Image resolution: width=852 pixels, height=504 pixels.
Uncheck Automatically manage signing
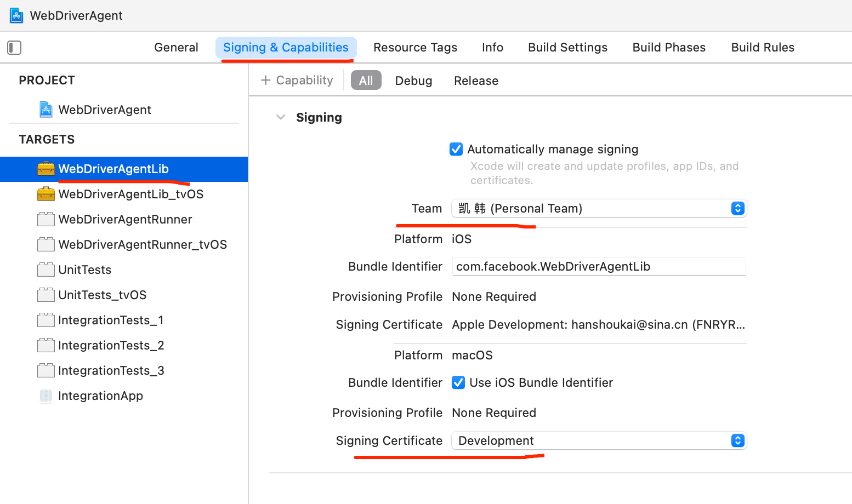point(456,149)
